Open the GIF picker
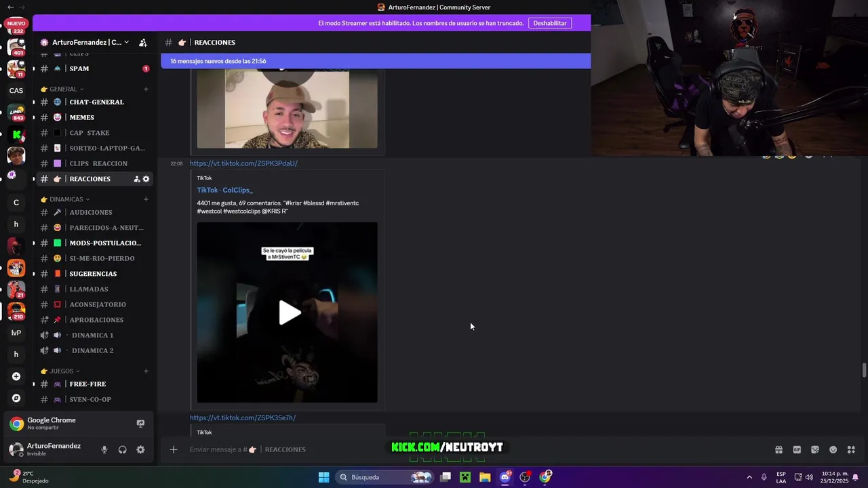This screenshot has width=868, height=488. coord(797,449)
